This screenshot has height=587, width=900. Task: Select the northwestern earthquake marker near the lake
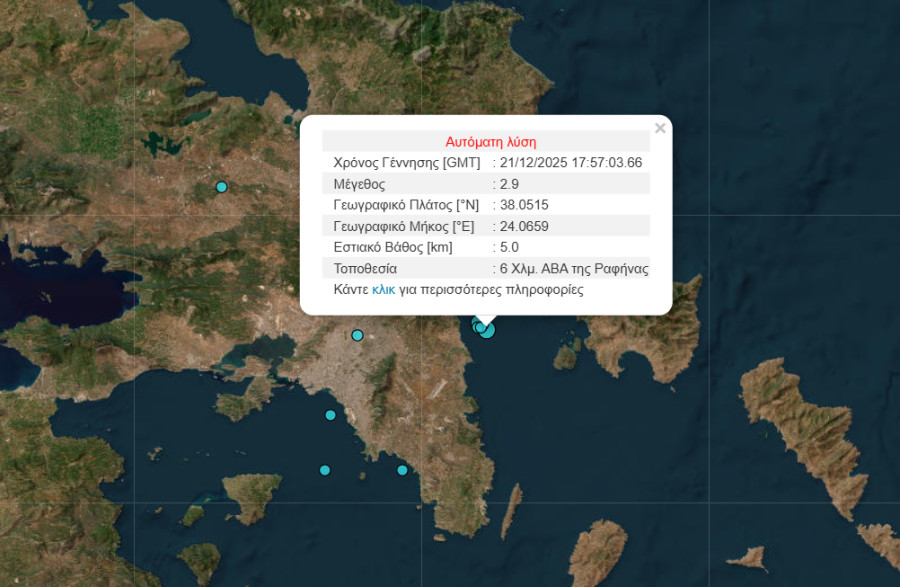tap(222, 187)
